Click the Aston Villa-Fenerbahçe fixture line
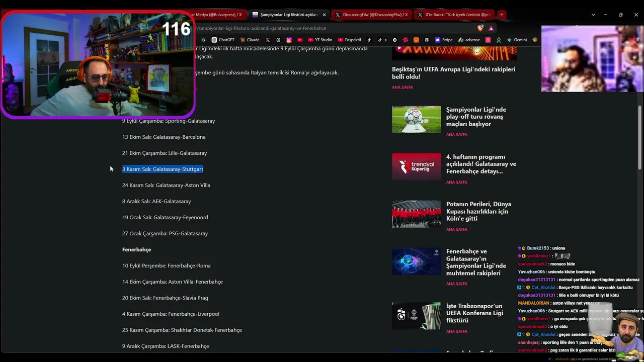This screenshot has width=644, height=362. 173,282
